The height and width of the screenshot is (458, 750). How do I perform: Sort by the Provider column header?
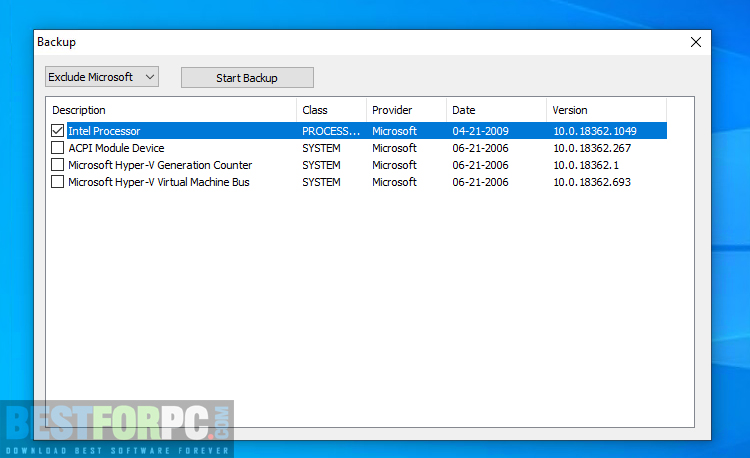(407, 110)
